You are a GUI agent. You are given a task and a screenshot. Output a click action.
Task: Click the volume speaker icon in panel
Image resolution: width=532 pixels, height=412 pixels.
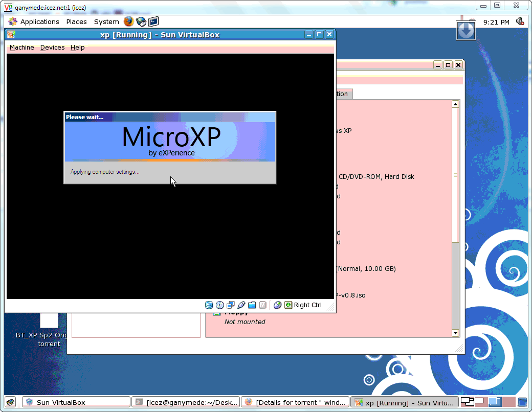pyautogui.click(x=520, y=21)
